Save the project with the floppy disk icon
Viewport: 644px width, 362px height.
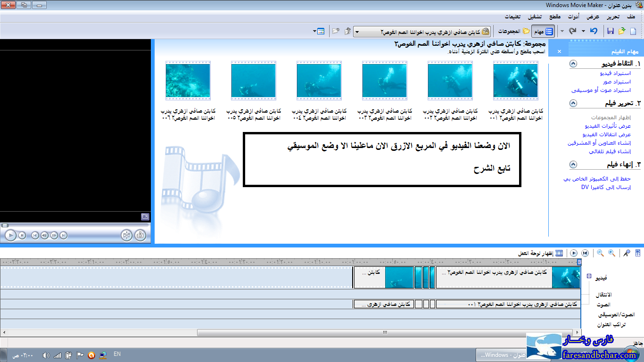611,31
